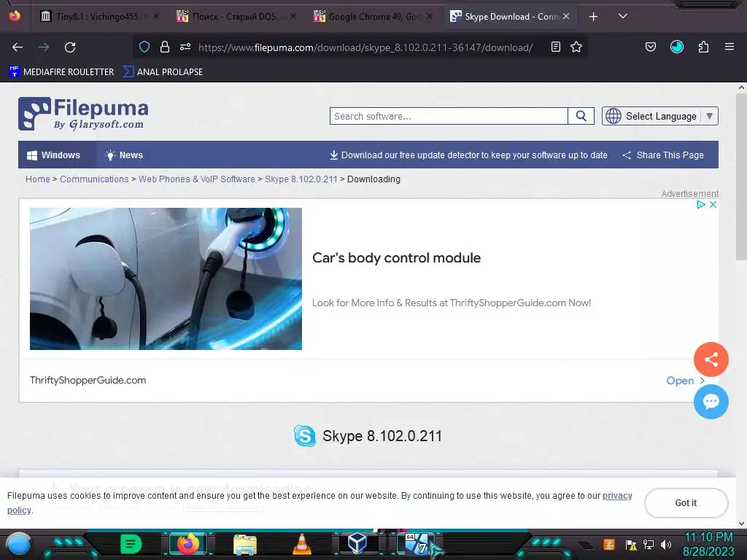Viewport: 747px width, 560px height.
Task: Close the advertisement with the X
Action: 713,204
